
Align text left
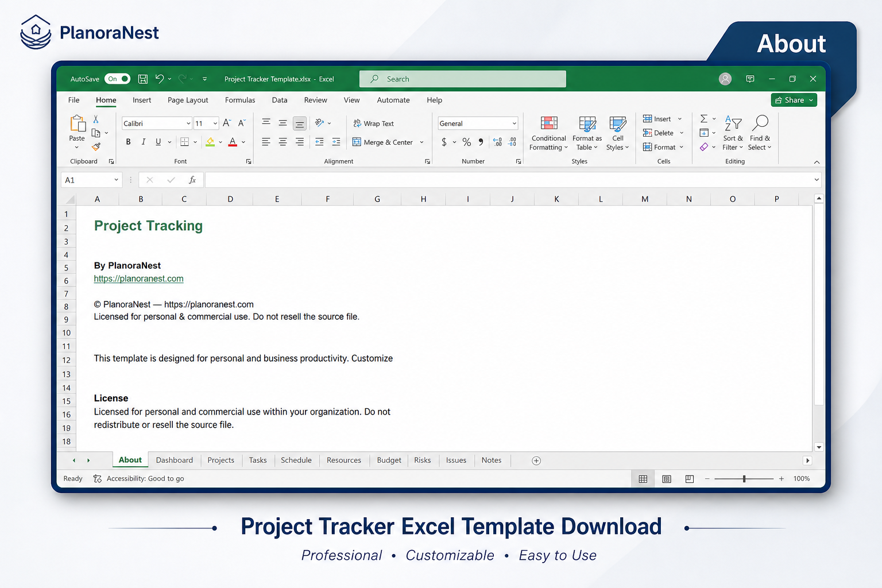[266, 142]
